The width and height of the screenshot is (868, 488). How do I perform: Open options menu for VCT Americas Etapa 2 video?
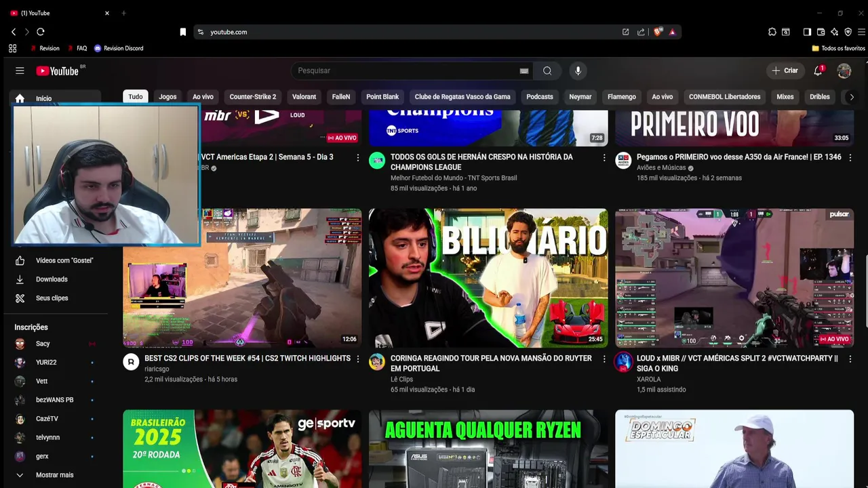(x=358, y=157)
